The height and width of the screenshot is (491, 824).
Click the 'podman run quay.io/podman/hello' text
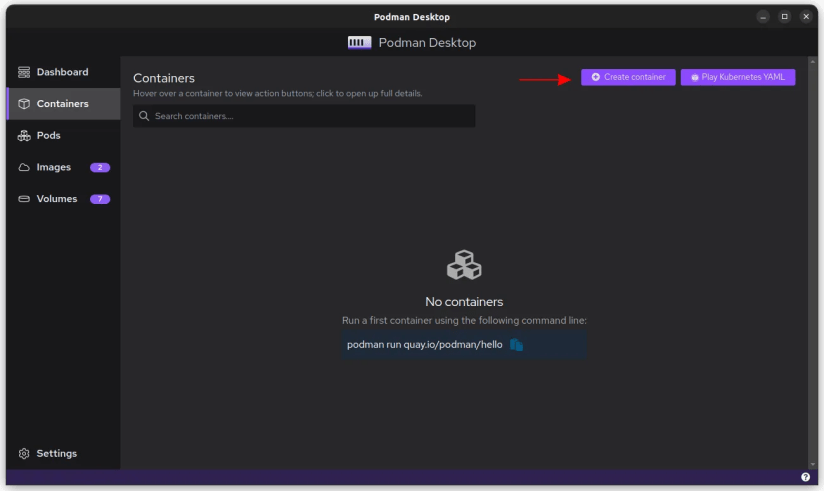point(425,345)
